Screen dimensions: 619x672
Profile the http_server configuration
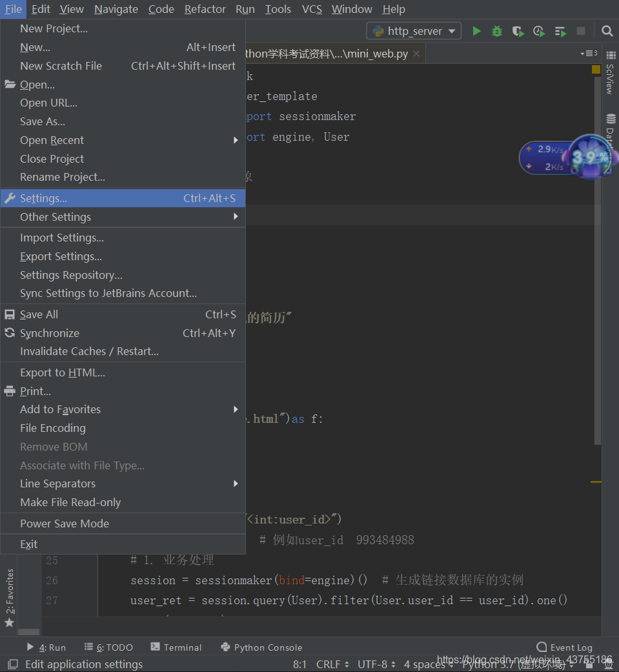[x=539, y=31]
